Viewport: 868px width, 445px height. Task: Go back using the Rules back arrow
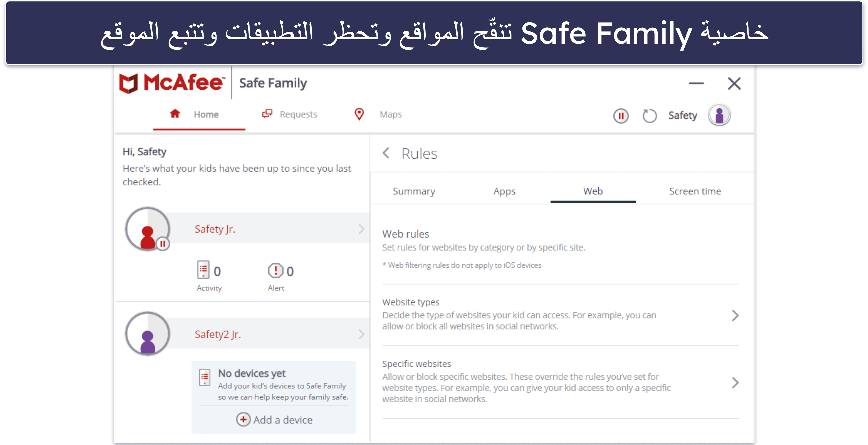(x=386, y=153)
